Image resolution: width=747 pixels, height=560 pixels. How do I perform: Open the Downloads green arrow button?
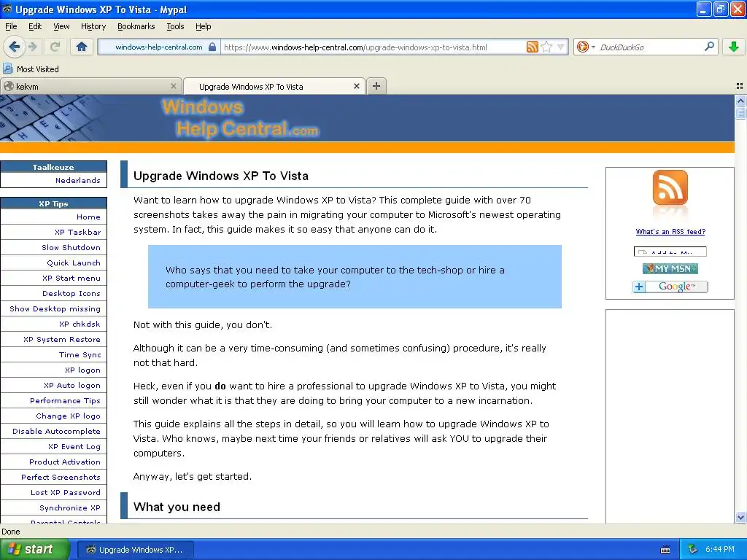coord(734,47)
